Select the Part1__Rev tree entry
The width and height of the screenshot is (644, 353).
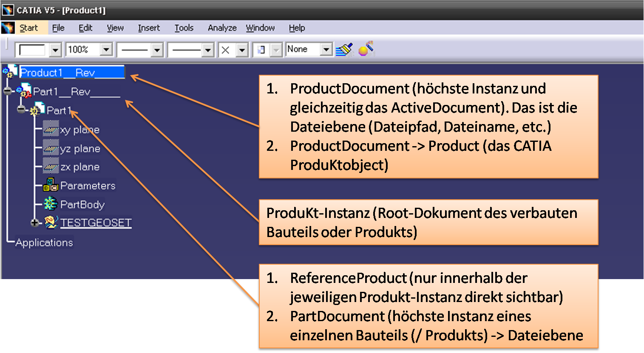coord(77,92)
